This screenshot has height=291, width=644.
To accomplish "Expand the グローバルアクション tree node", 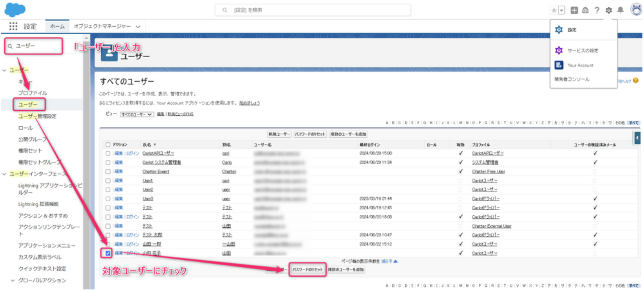I will coord(13,280).
